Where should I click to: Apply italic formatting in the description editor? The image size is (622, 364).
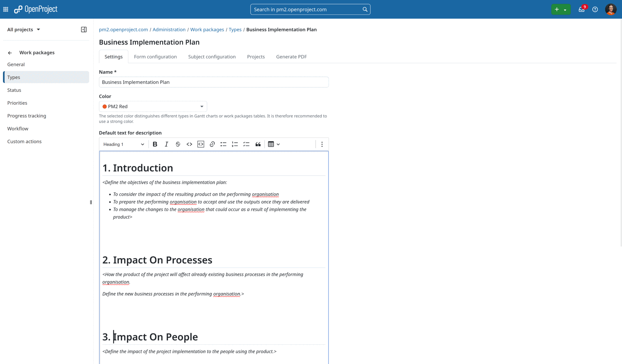166,144
